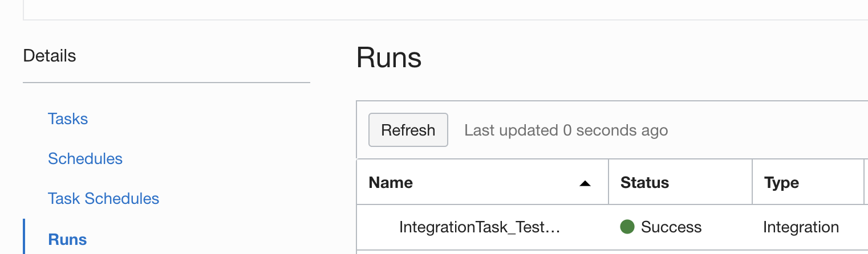Click the ascending sort arrow in Name column
This screenshot has height=254, width=868.
pyautogui.click(x=585, y=183)
